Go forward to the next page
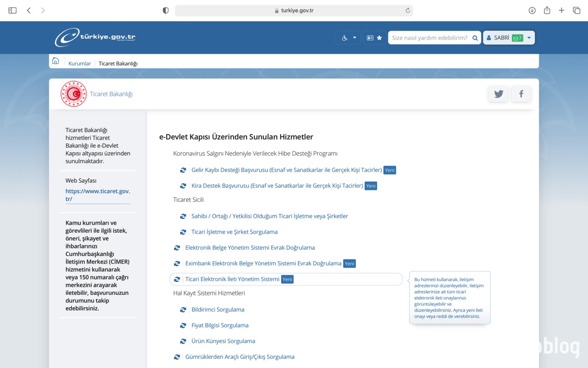Screen dimensions: 588x368 coord(43,10)
